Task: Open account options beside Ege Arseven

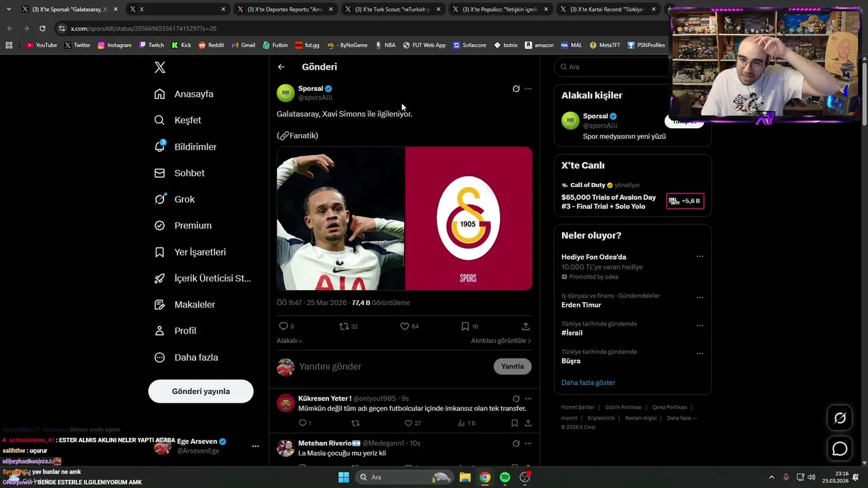Action: click(x=256, y=446)
